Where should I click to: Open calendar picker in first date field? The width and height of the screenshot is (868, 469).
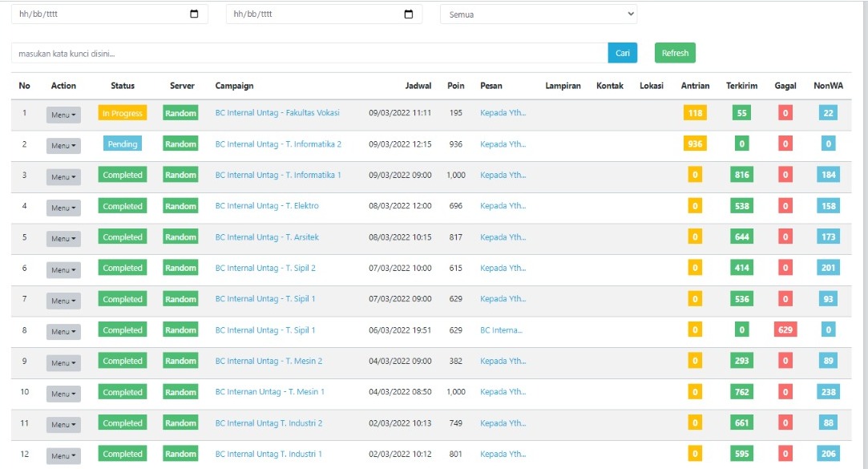pos(194,14)
